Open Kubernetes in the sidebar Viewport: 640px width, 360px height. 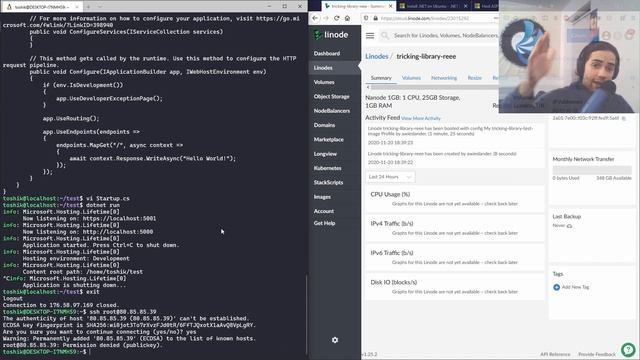pyautogui.click(x=327, y=168)
